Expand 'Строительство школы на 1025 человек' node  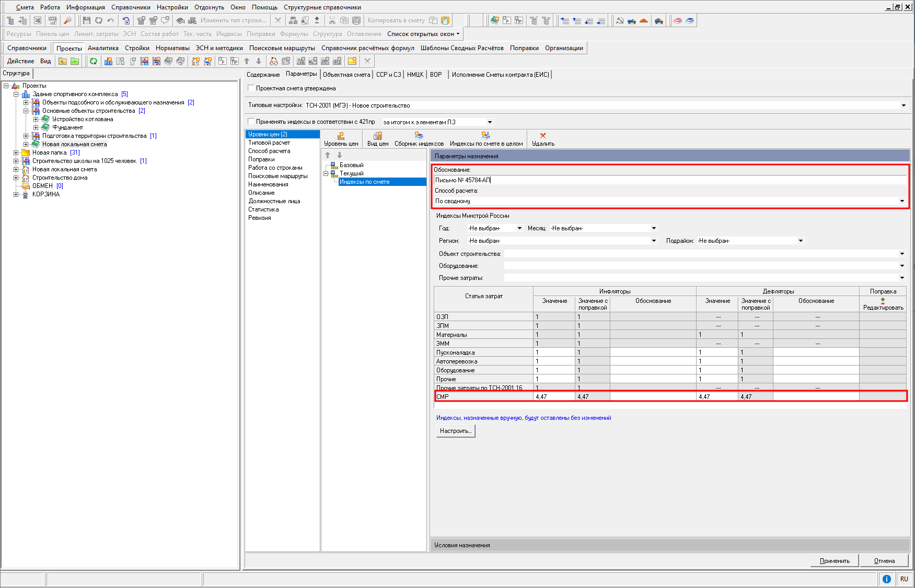click(16, 161)
